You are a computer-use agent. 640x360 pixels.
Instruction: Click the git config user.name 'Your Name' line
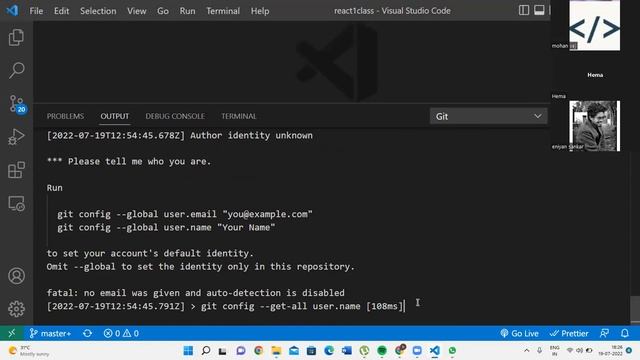(166, 227)
